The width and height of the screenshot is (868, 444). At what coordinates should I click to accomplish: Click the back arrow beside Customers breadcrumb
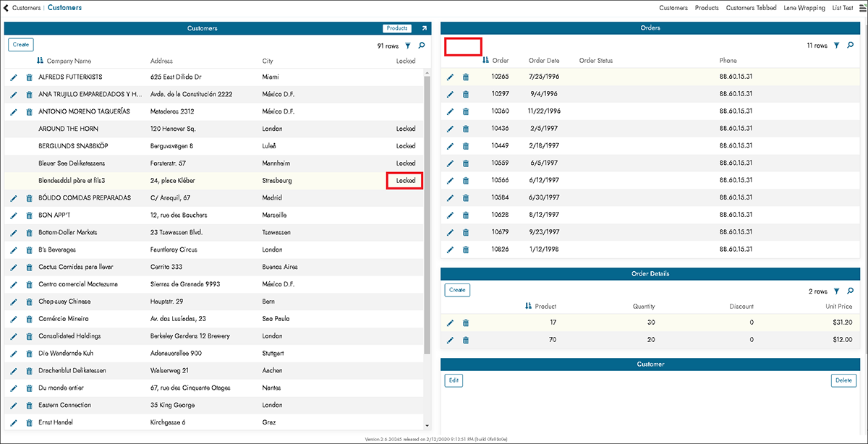click(7, 8)
